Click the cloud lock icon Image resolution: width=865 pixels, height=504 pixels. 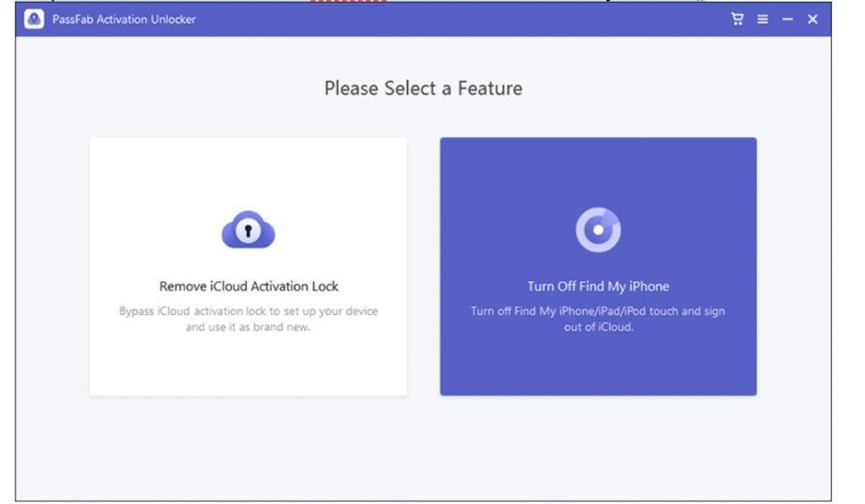(248, 230)
